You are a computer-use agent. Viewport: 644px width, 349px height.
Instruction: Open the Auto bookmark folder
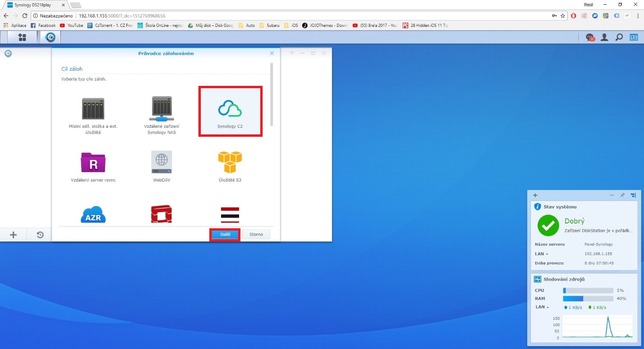(247, 25)
